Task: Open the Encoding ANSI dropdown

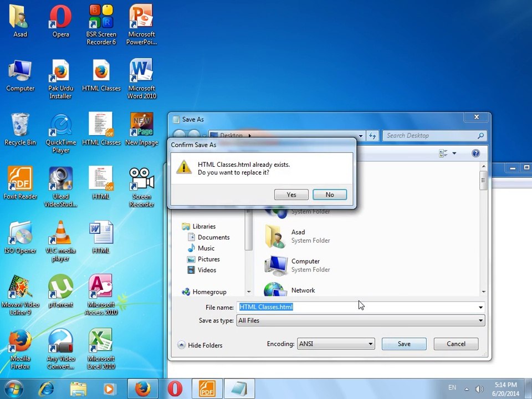Action: (336, 344)
